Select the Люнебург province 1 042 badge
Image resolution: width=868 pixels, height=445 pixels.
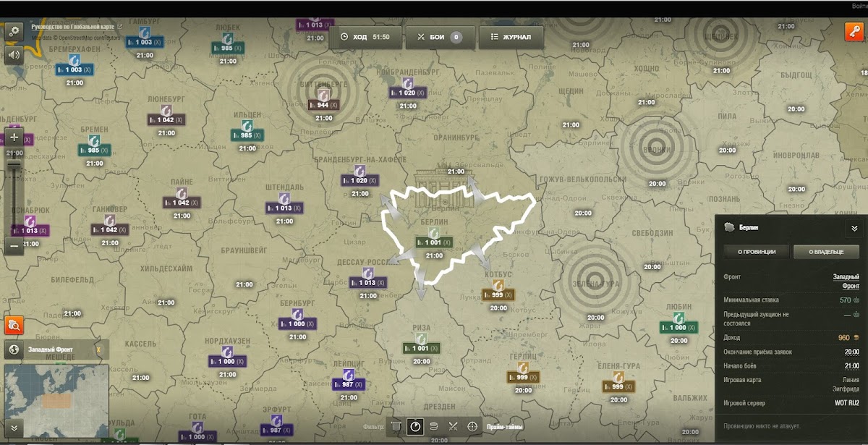point(166,120)
